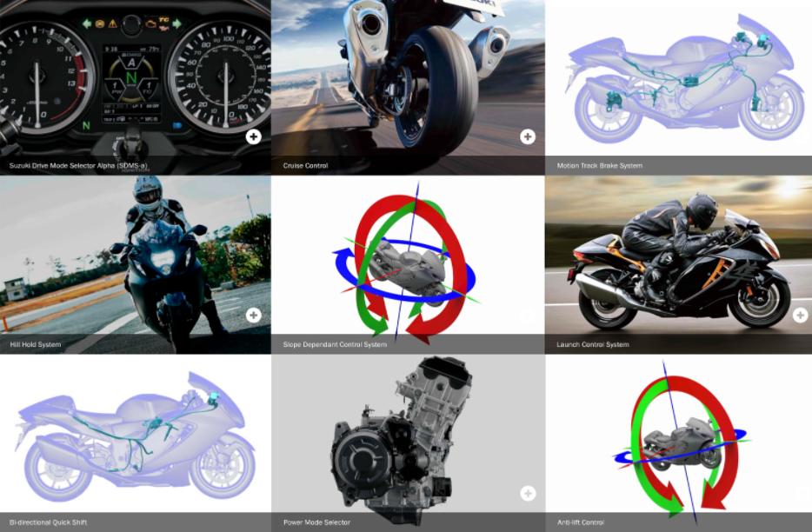
Task: Click the Cruise Control caption text
Action: click(305, 166)
